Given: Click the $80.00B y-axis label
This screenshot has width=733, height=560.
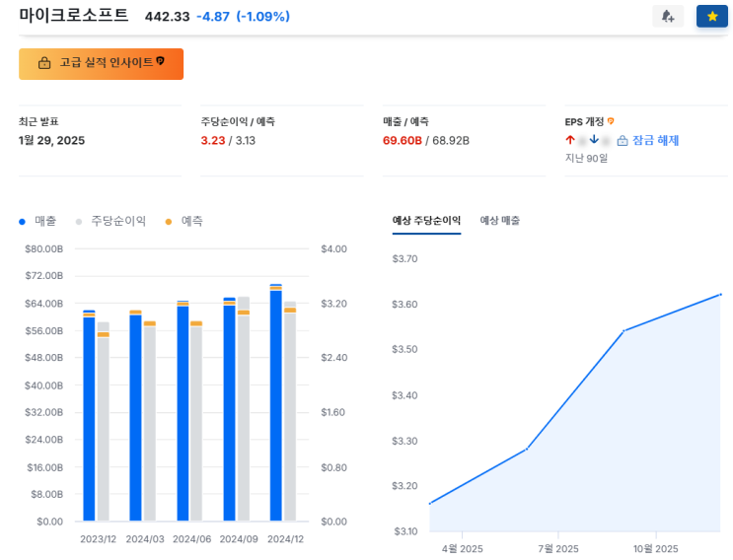Looking at the screenshot, I should (44, 248).
